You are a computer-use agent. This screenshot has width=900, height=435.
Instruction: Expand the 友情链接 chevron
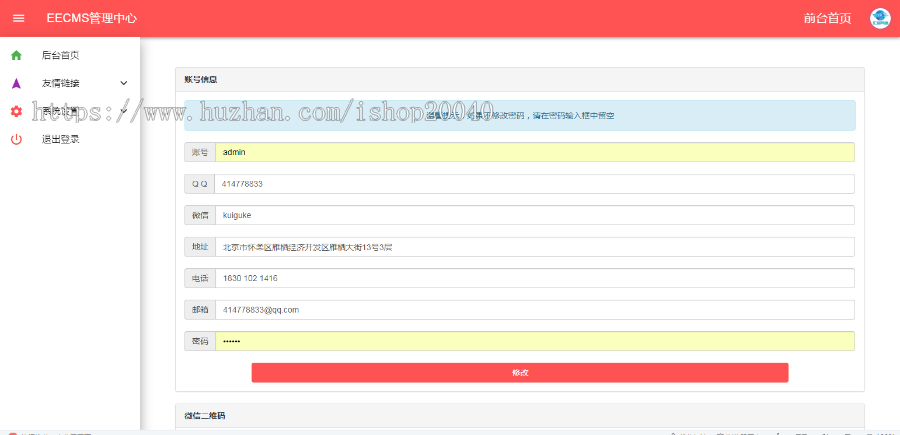pos(123,83)
